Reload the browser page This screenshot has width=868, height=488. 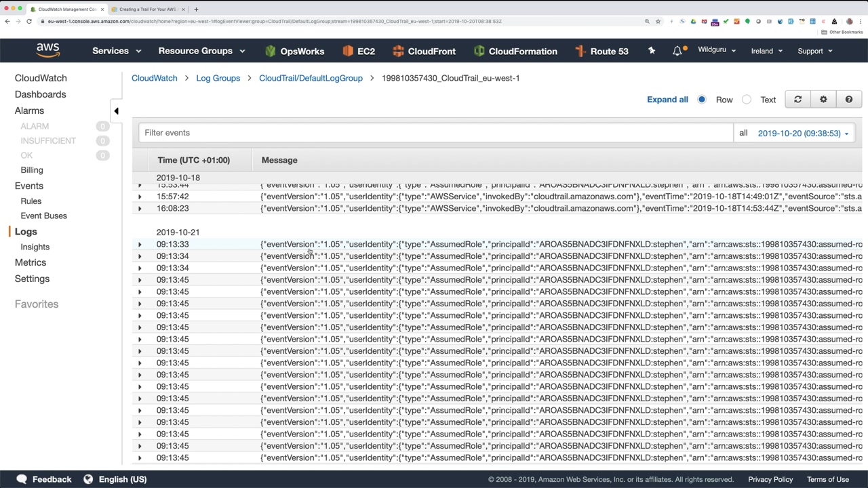29,22
